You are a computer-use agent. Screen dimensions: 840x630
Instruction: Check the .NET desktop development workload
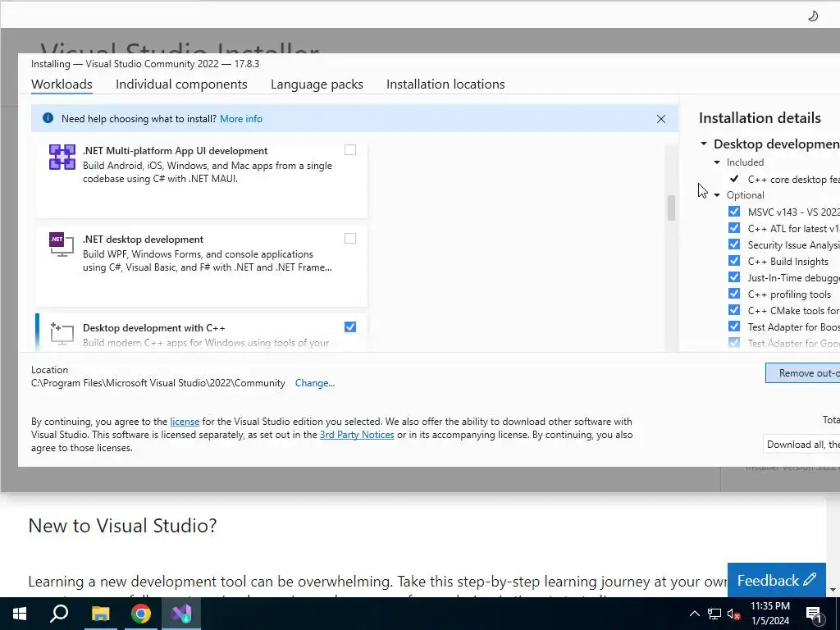click(349, 239)
